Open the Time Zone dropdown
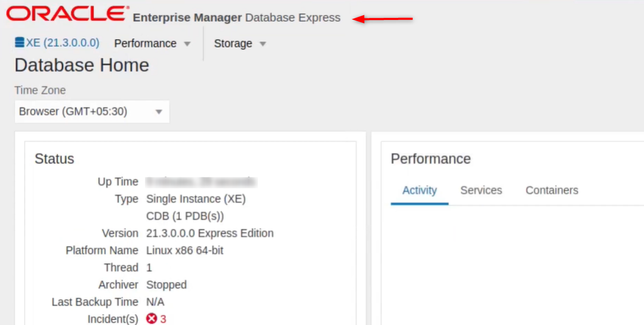644x325 pixels. click(158, 111)
